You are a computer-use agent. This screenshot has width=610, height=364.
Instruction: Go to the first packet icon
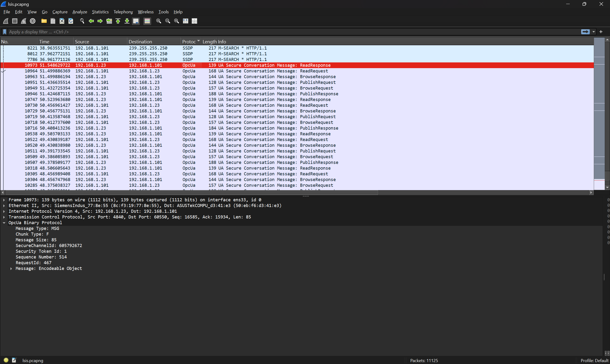[x=118, y=21]
